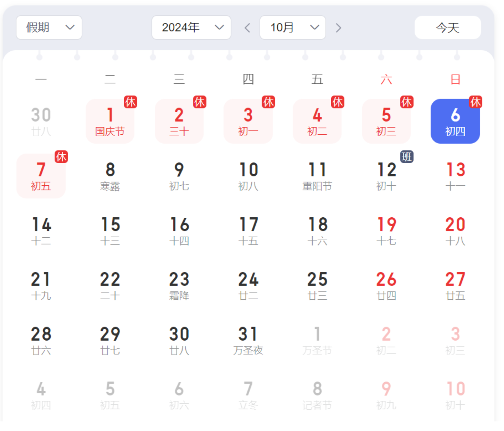Select October 22 二十
Screen dimensions: 504x431
coord(110,286)
